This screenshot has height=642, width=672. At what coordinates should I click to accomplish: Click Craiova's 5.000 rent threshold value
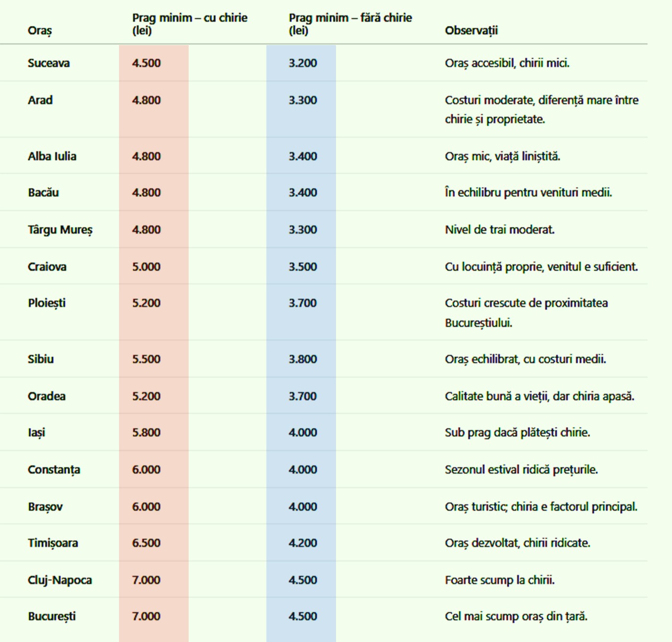[x=146, y=267]
